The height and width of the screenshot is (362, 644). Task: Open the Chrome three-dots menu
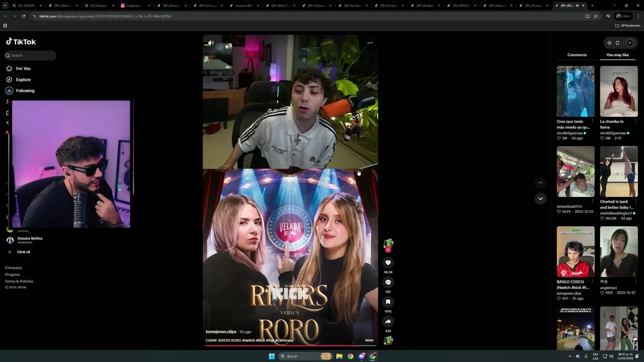(x=638, y=16)
